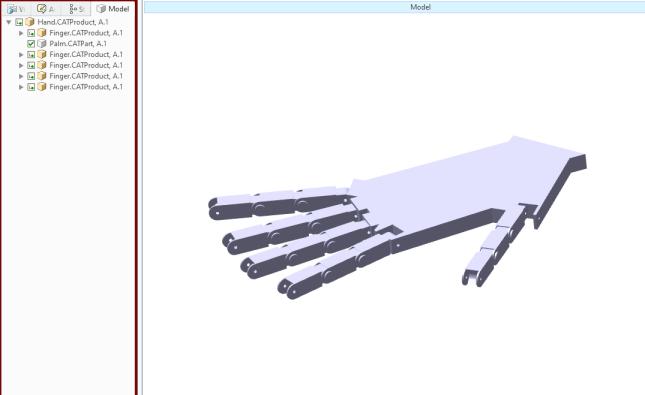Expand the third Finger.CATProduct node in tree
This screenshot has width=645, height=395.
(x=21, y=65)
